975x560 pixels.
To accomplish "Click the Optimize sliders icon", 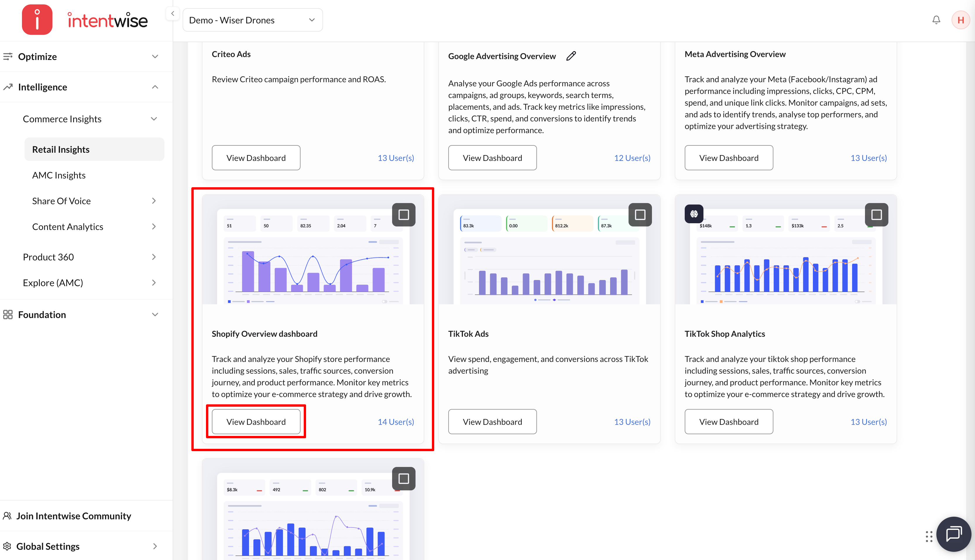I will click(x=8, y=56).
